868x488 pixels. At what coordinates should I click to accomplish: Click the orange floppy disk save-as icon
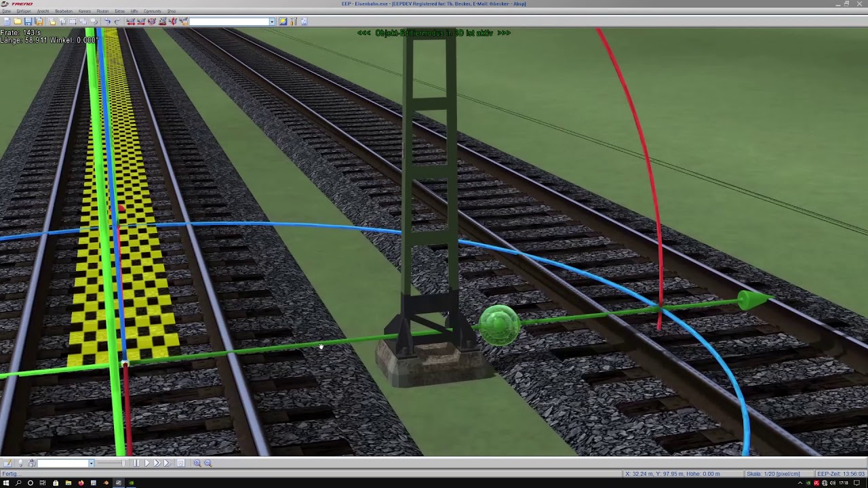coord(39,22)
